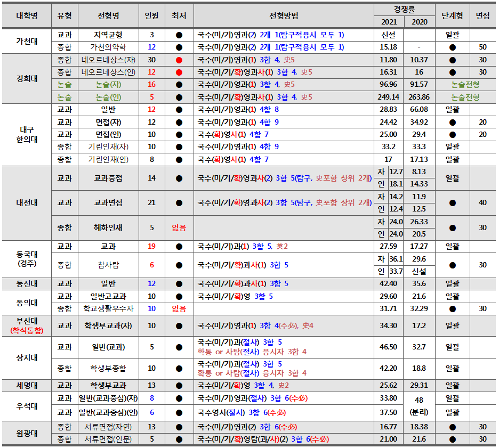Select the 동국대 (경주) cell
Image resolution: width=499 pixels, height=448 pixels.
(27, 259)
